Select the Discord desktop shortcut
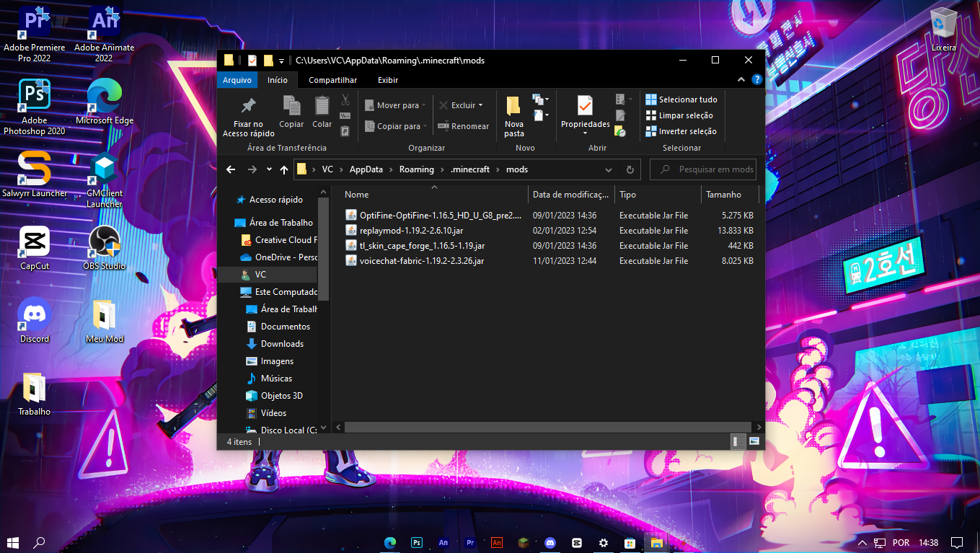This screenshot has height=553, width=980. click(x=34, y=320)
